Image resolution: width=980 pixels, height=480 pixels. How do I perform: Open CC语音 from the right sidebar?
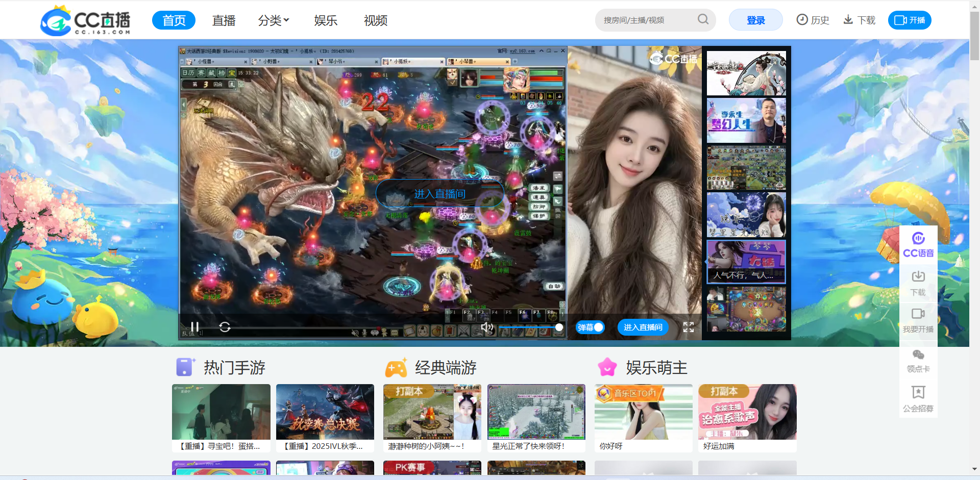[x=918, y=244]
